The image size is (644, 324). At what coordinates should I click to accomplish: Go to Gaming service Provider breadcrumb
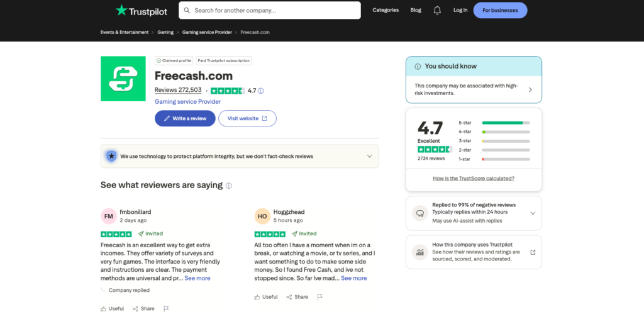coord(207,33)
